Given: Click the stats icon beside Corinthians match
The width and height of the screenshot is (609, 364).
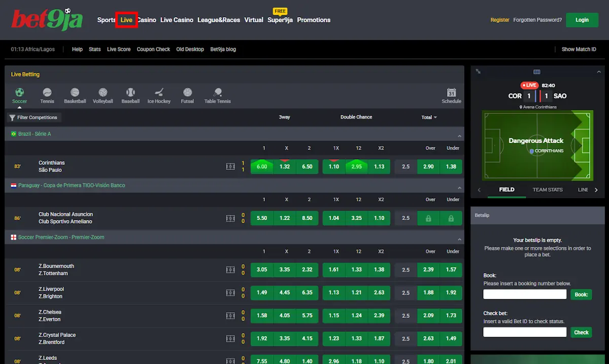Looking at the screenshot, I should tap(231, 166).
